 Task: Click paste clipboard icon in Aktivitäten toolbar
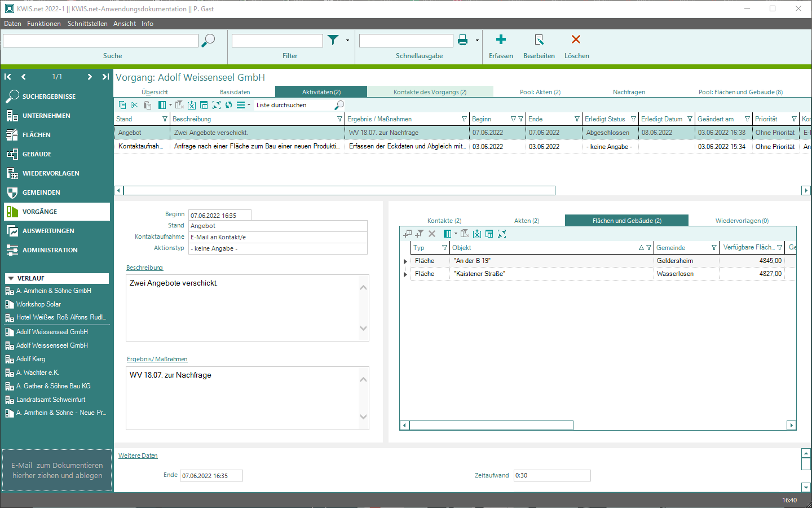pyautogui.click(x=147, y=105)
